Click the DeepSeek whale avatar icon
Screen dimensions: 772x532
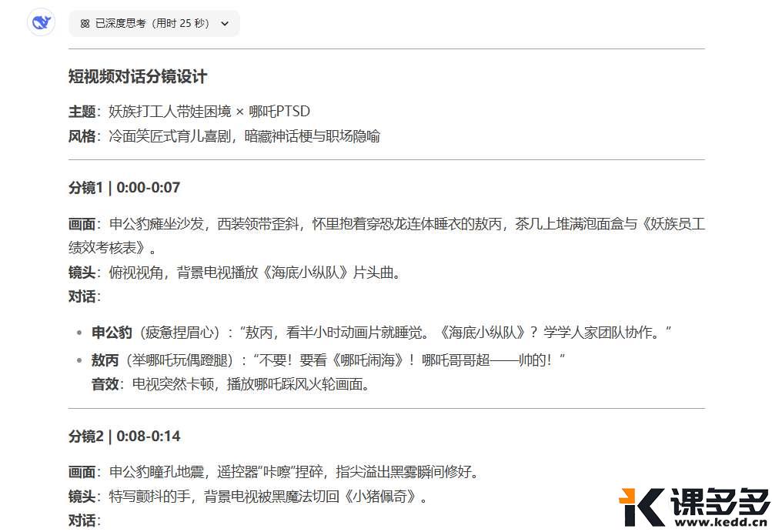(41, 23)
